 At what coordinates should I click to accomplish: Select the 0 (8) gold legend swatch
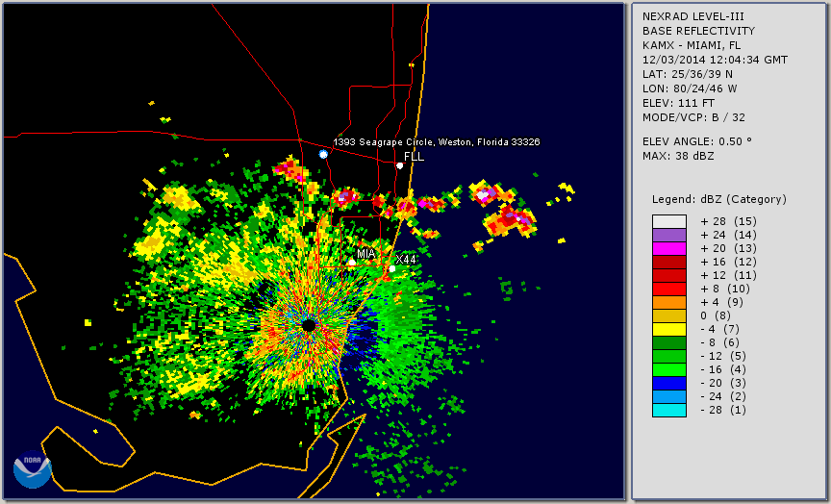pos(669,315)
